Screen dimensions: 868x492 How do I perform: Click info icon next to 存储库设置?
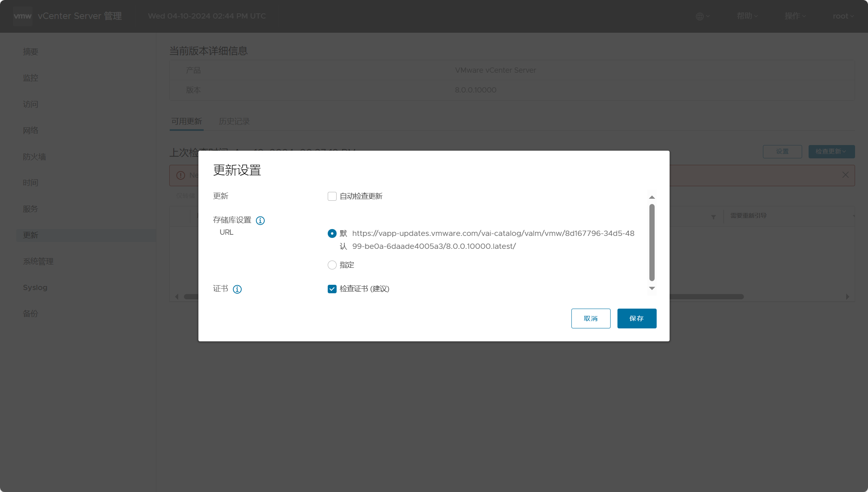pos(260,221)
